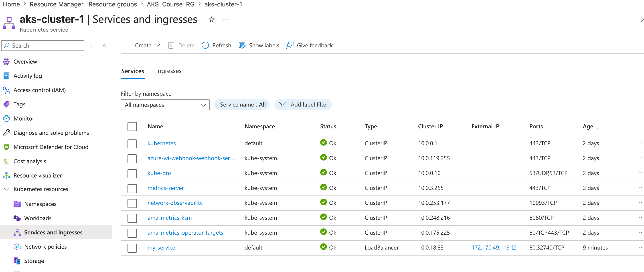Screen dimensions: 644x272
Task: Click the Storage icon
Action: coord(17,261)
